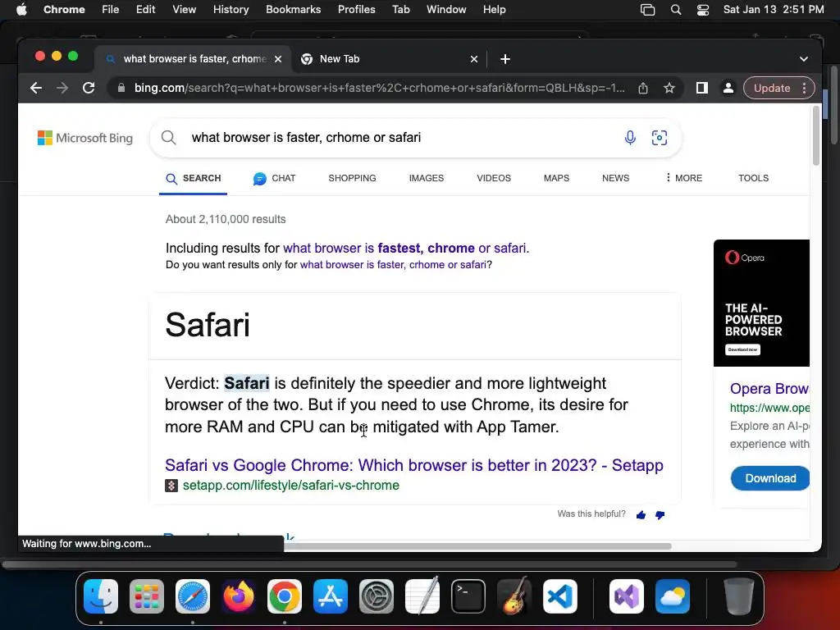
Task: Open Terminal from the Dock
Action: click(x=468, y=596)
